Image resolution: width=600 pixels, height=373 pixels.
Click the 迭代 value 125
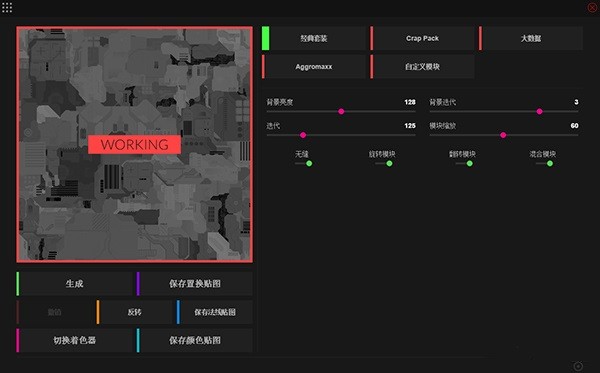coord(410,126)
